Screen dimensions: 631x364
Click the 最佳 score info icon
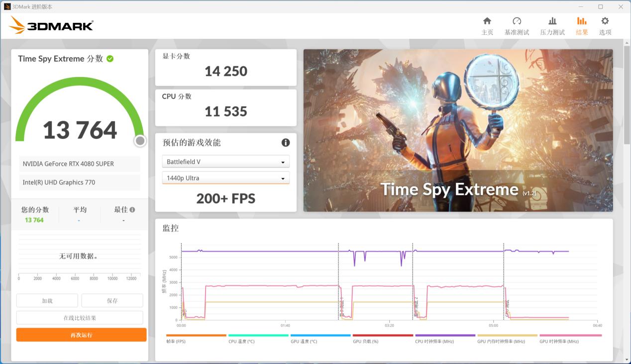(x=132, y=210)
